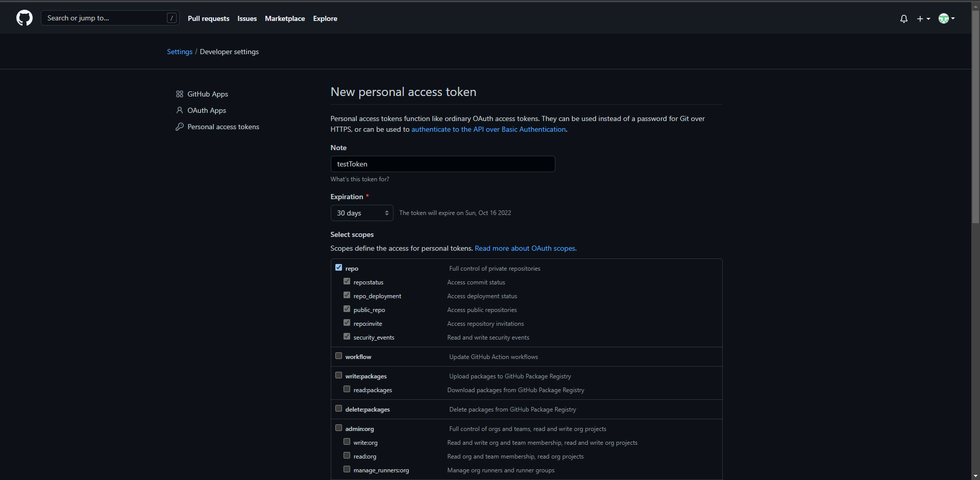Open Explore in top navigation
Image resolution: width=980 pixels, height=480 pixels.
point(325,18)
